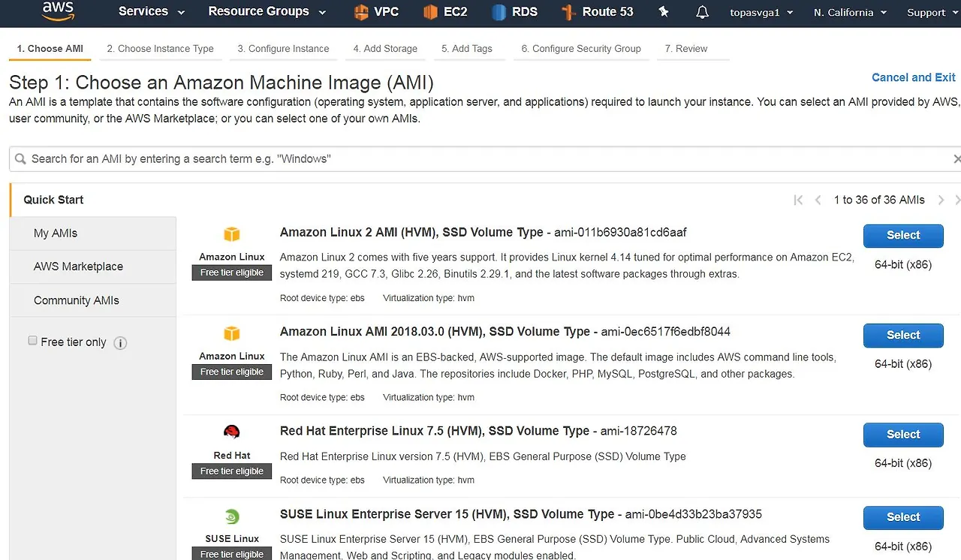Select the Amazon Linux 2 AMI

pyautogui.click(x=903, y=236)
